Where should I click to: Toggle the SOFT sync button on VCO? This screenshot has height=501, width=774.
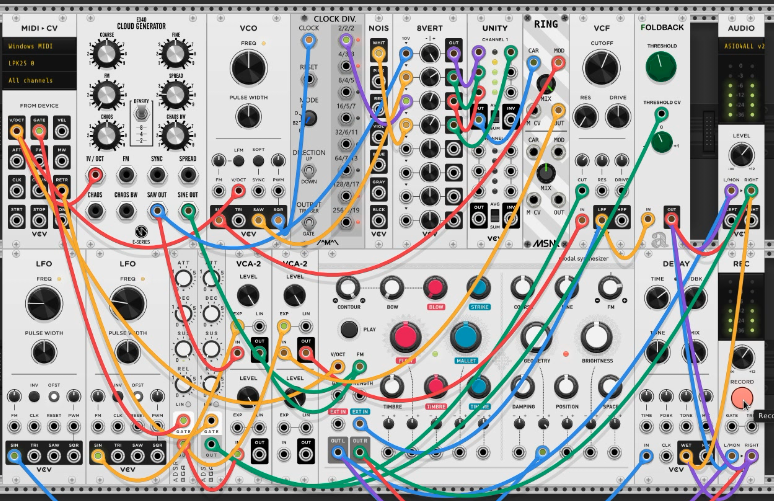coord(258,161)
